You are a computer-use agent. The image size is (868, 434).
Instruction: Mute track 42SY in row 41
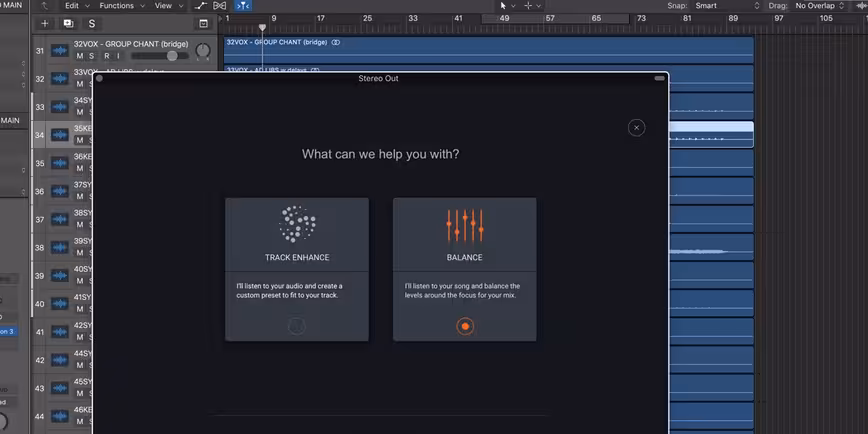pyautogui.click(x=80, y=337)
